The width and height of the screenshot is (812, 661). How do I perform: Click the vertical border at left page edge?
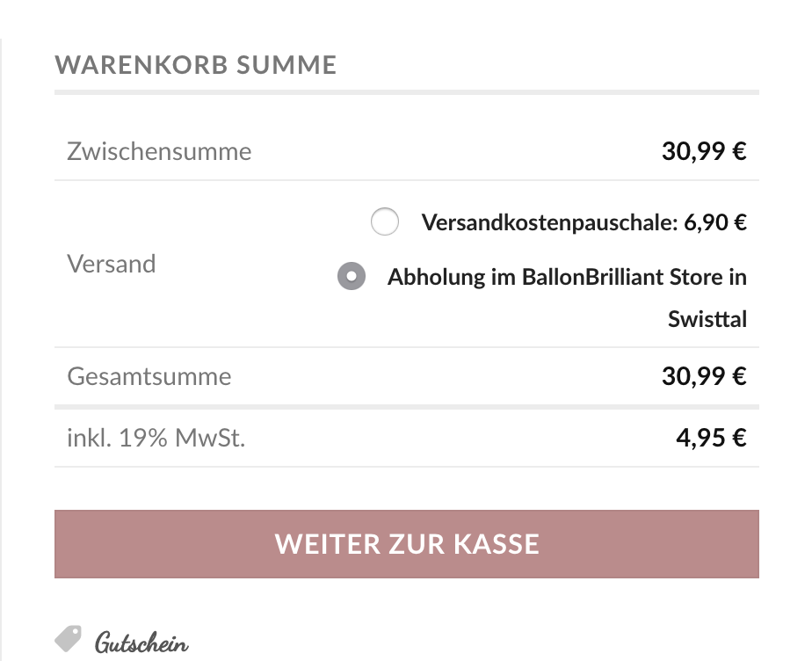(2, 352)
